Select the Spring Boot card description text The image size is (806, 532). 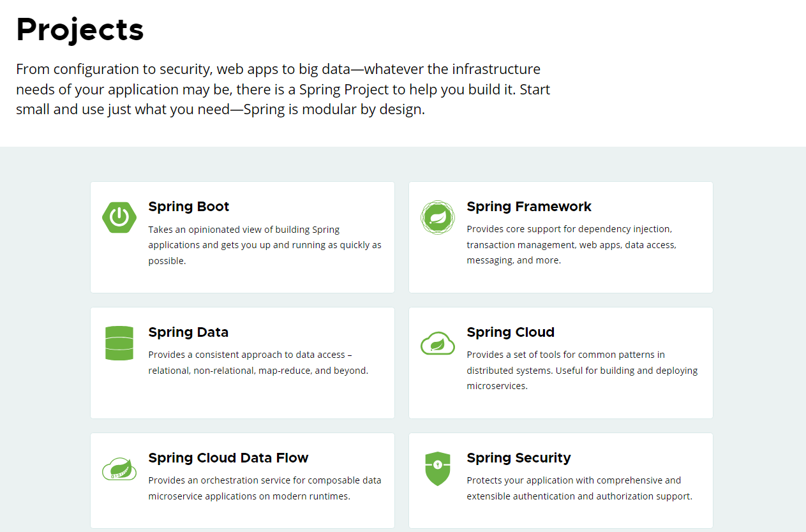pyautogui.click(x=265, y=245)
